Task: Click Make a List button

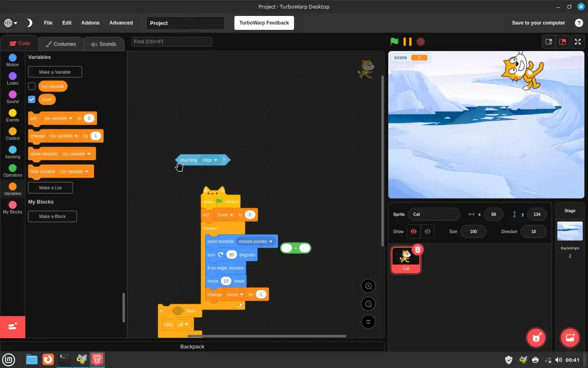Action: tap(51, 188)
